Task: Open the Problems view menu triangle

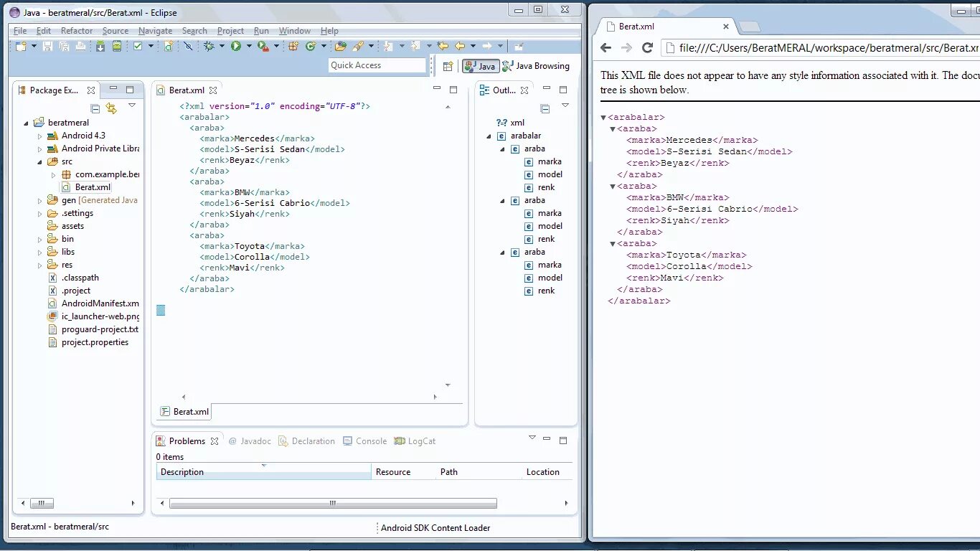Action: click(532, 437)
